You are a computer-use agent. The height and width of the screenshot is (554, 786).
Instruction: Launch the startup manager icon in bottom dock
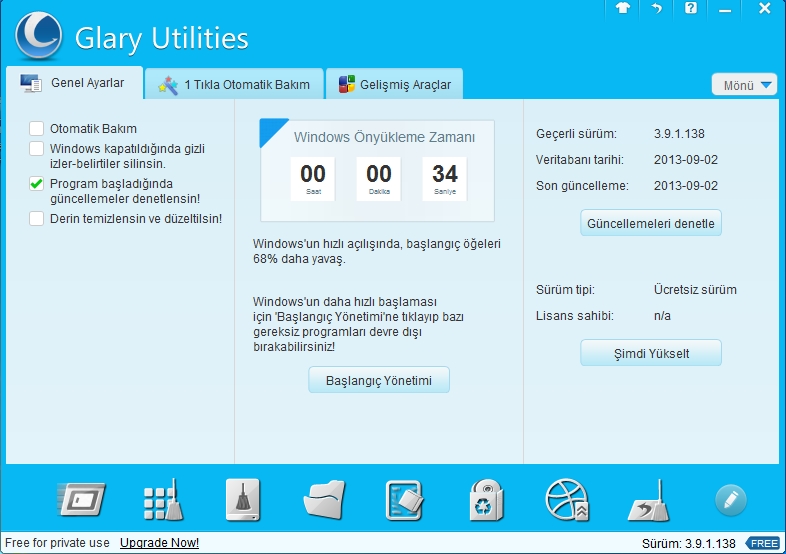81,499
